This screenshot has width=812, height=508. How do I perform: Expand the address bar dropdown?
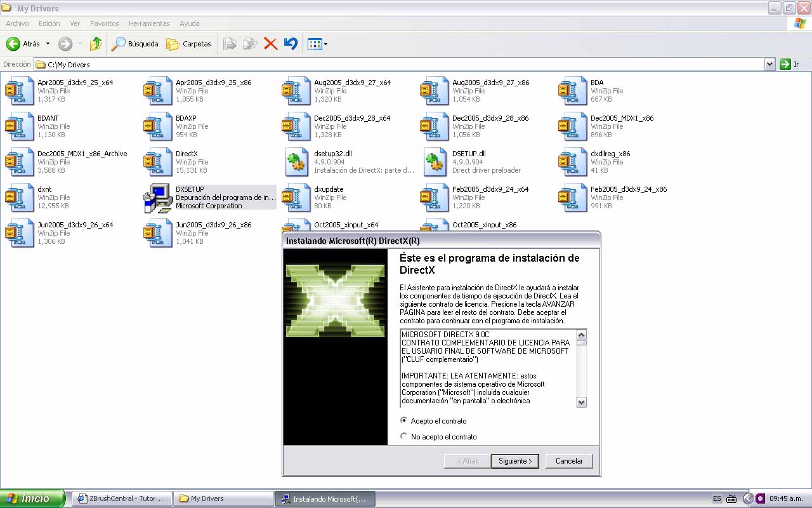point(769,64)
